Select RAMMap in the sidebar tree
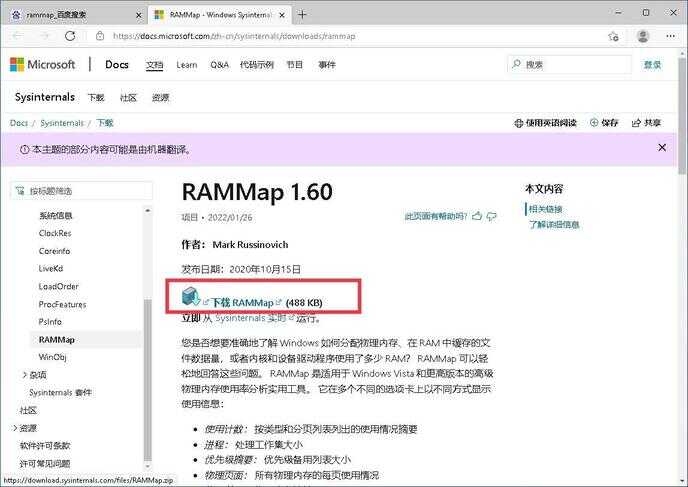This screenshot has width=688, height=487. coord(57,340)
